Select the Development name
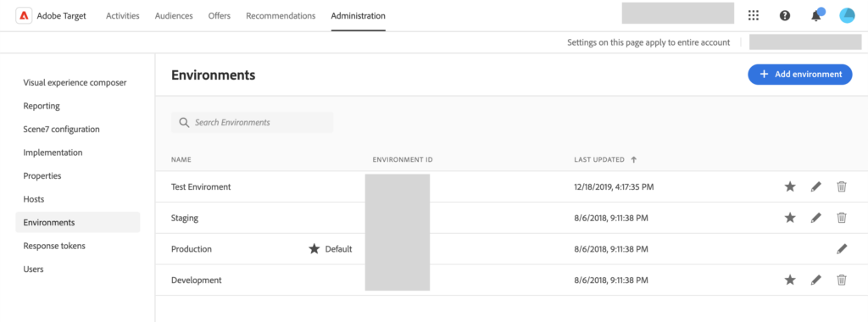868x322 pixels. pyautogui.click(x=197, y=280)
